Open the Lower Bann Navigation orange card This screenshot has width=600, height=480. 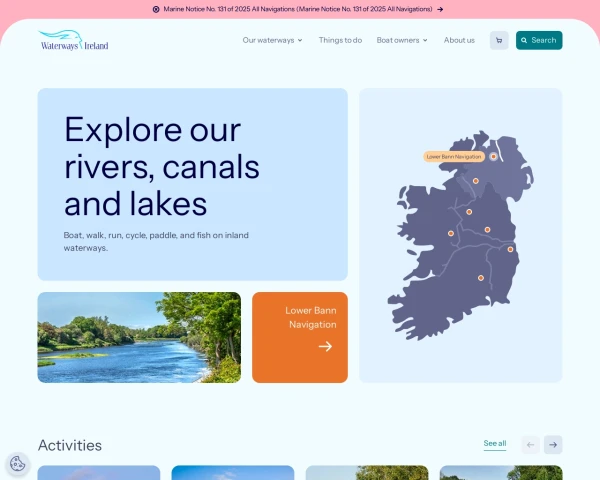point(300,337)
